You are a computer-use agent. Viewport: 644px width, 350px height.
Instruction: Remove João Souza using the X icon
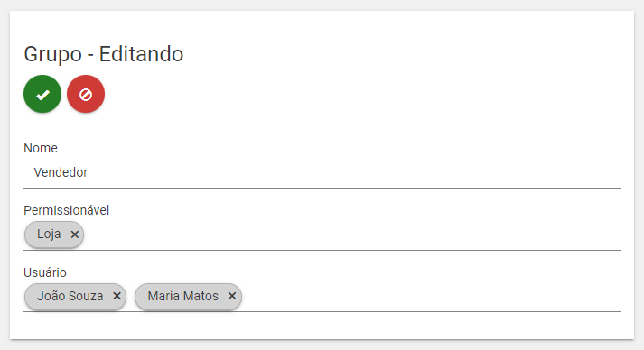coord(117,296)
